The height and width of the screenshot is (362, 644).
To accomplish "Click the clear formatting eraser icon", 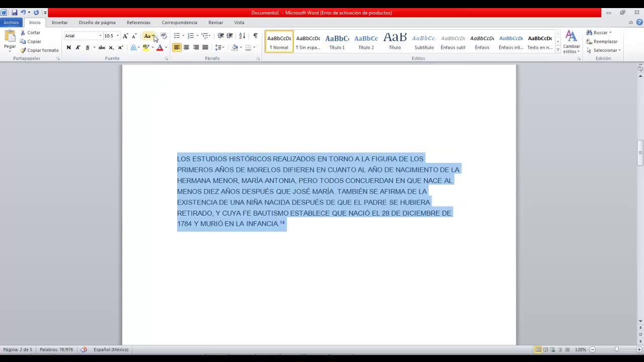I will point(164,36).
